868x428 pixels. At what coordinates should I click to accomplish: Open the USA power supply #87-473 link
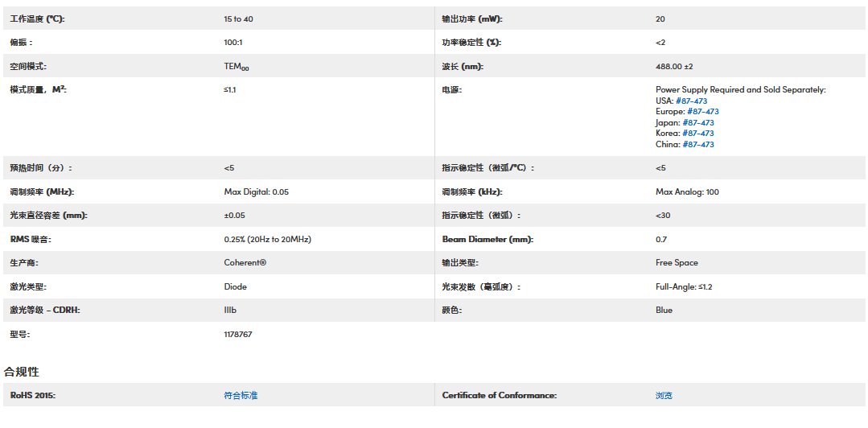(x=691, y=101)
